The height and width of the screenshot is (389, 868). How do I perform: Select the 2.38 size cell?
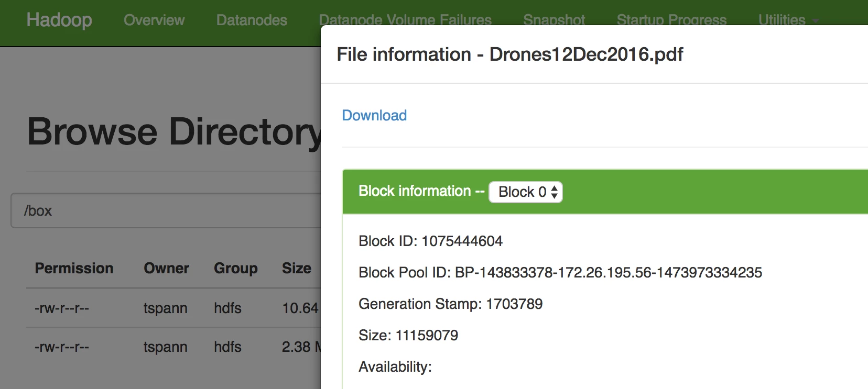301,347
